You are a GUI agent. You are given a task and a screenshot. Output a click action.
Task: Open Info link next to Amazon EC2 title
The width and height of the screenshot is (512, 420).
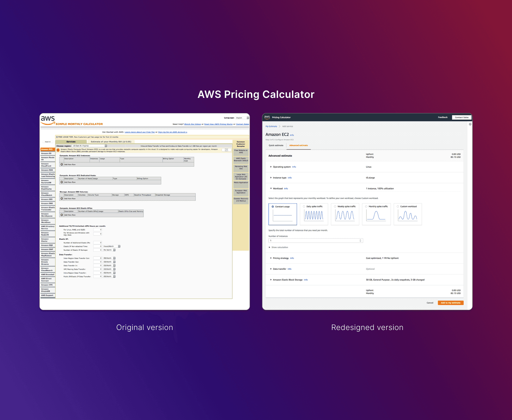click(292, 135)
